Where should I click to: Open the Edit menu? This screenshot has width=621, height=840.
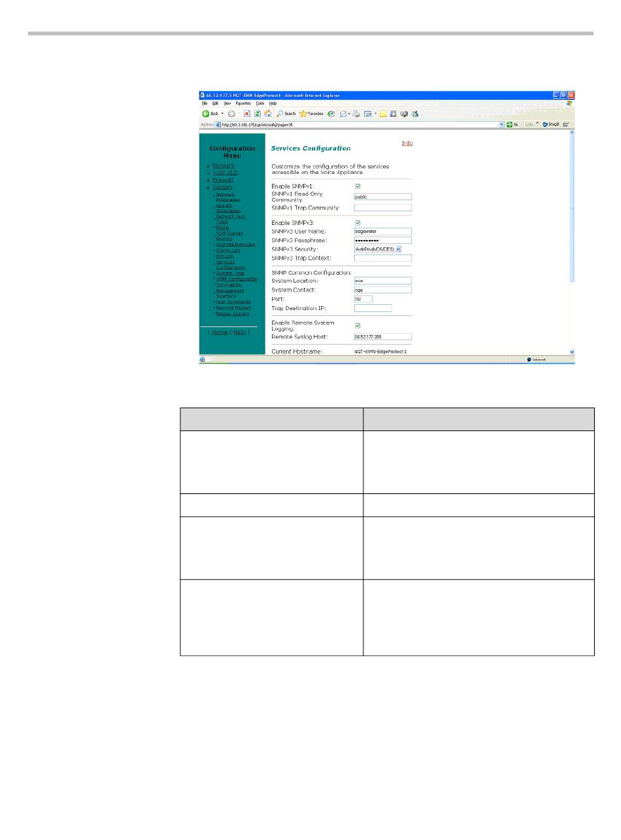point(215,103)
